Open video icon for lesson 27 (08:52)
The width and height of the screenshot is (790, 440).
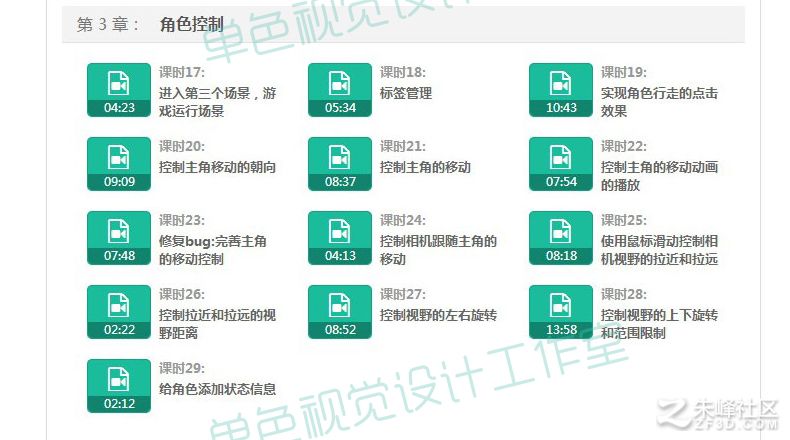coord(340,312)
